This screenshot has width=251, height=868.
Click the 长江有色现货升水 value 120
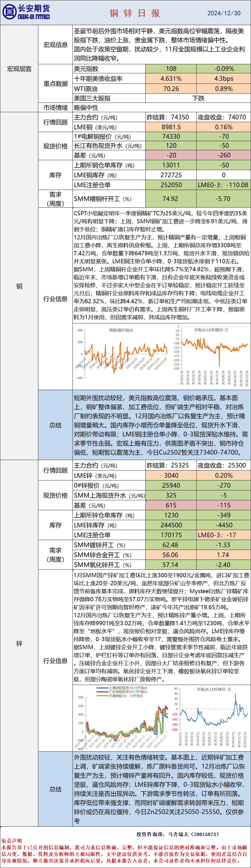[171, 146]
